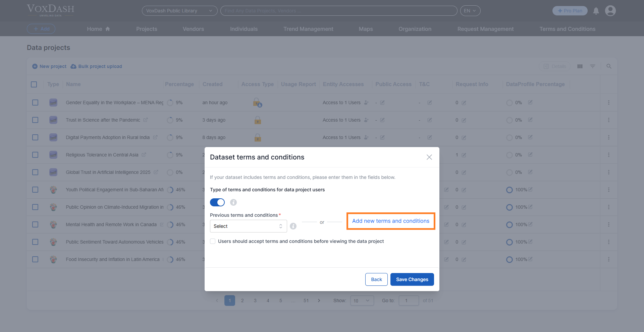Open Trend Management menu
Image resolution: width=644 pixels, height=332 pixels.
tap(308, 29)
